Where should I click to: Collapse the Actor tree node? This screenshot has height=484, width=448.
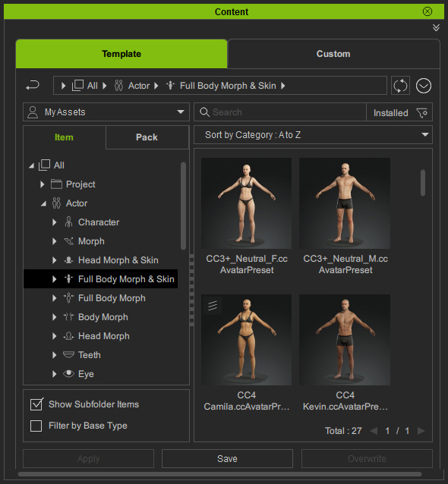(43, 204)
